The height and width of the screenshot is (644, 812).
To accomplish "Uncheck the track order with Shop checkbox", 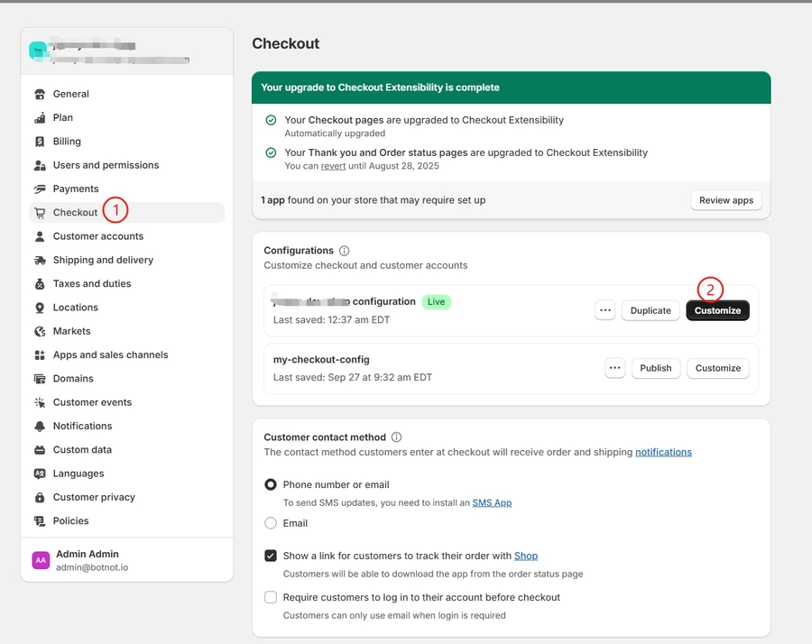I will [x=271, y=557].
